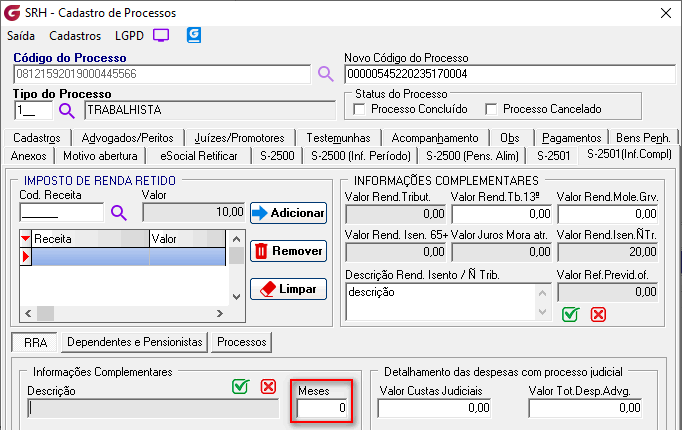Click the monitor icon next to LGPD
Screen dimensions: 682x430
(x=161, y=35)
